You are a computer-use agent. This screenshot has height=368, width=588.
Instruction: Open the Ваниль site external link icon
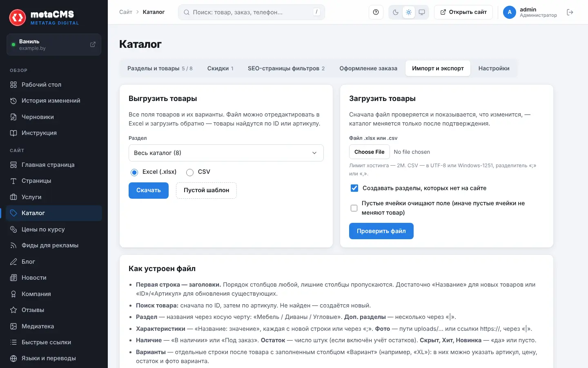click(x=93, y=44)
